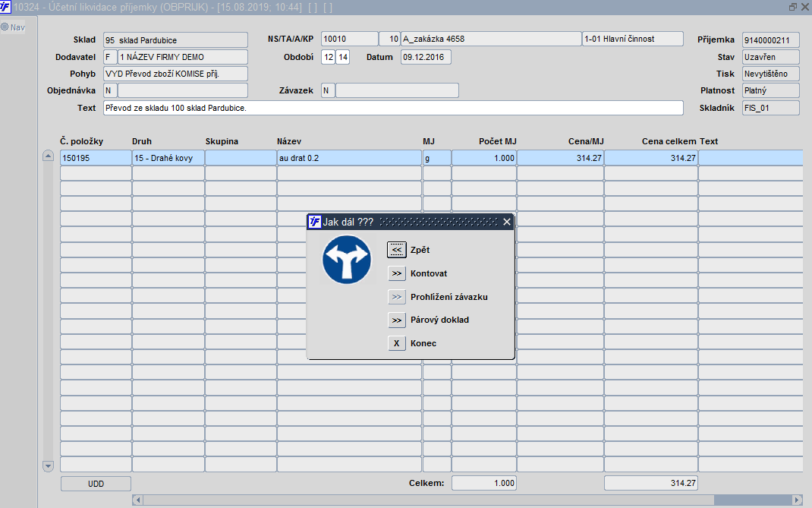This screenshot has height=508, width=812.
Task: Open Prohlížení závazku via its arrow button
Action: pos(397,297)
